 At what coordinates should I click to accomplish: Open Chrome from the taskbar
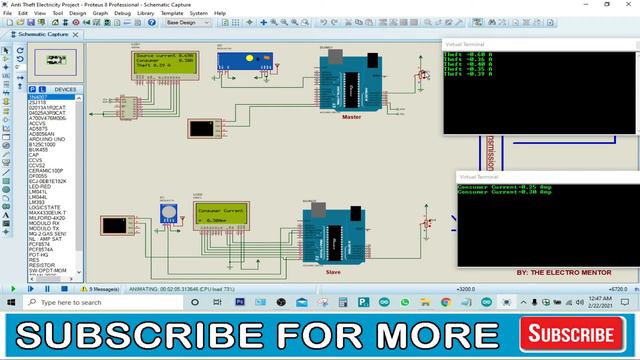445,302
